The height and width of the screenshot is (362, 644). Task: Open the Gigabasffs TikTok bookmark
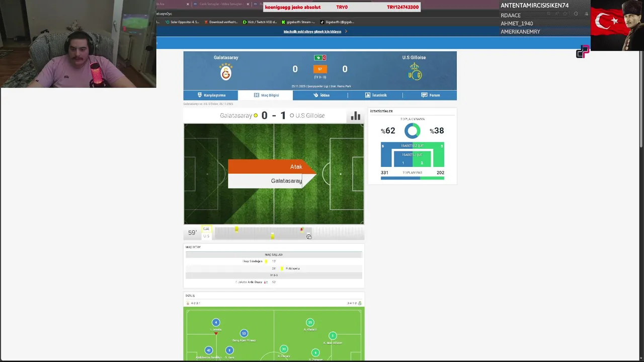point(337,22)
